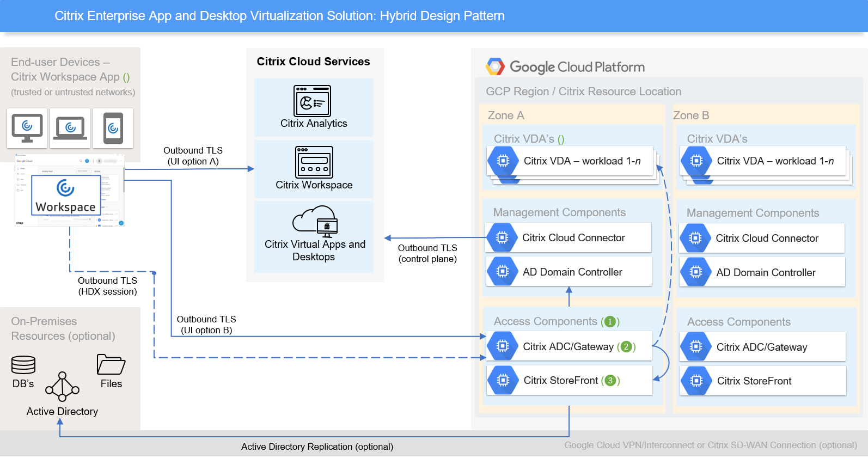Click "End-user Devices – Citrix Workspace App" heading
The width and height of the screenshot is (868, 458).
point(70,70)
